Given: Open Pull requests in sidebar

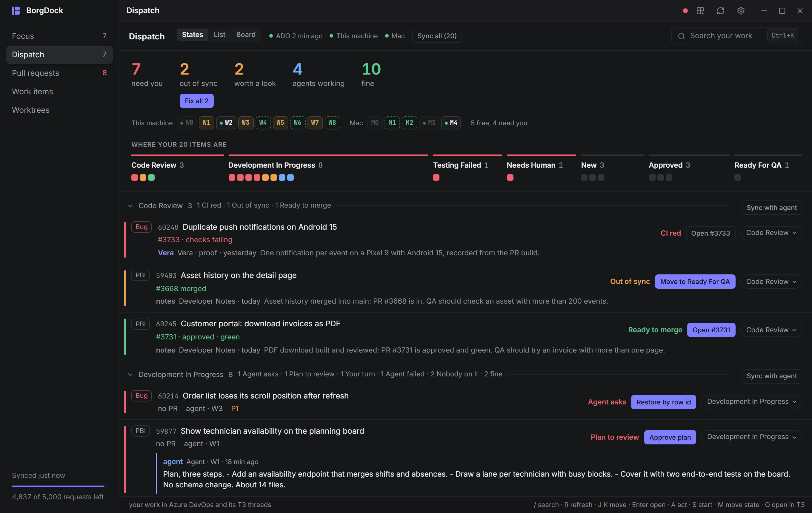Looking at the screenshot, I should pyautogui.click(x=59, y=73).
